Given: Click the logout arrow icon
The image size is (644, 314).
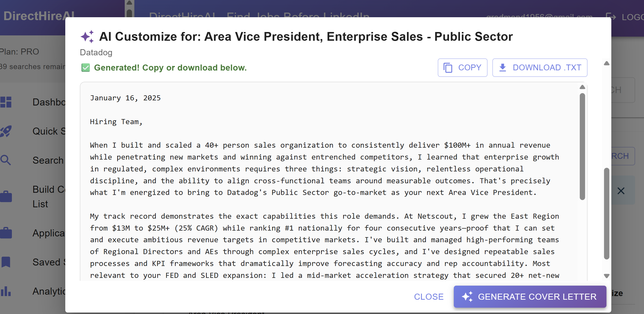Looking at the screenshot, I should pos(611,17).
